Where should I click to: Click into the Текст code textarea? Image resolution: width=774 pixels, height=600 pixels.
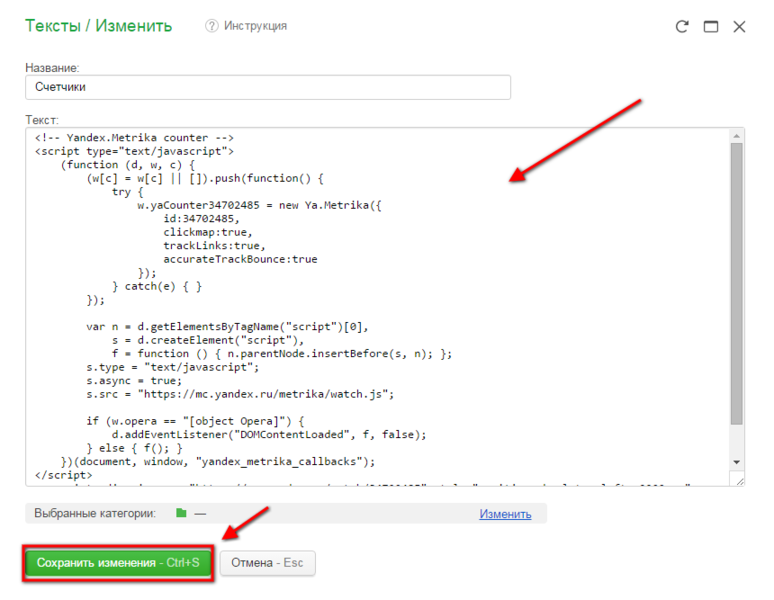pos(378,306)
